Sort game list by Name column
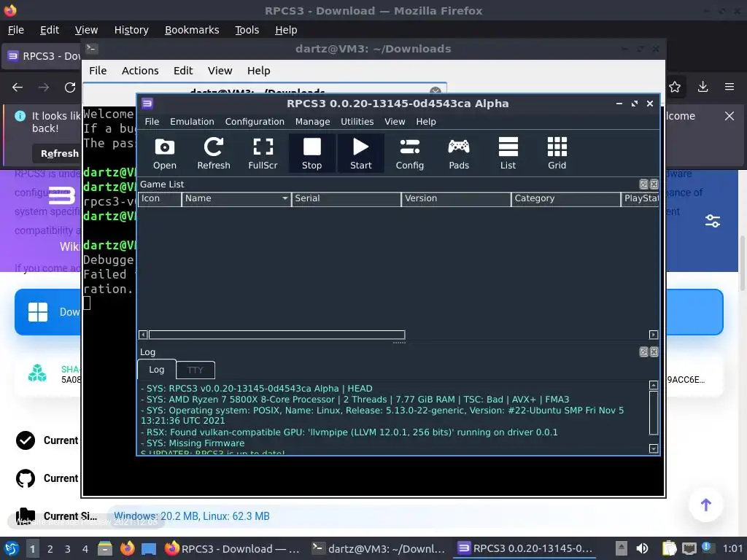Image resolution: width=747 pixels, height=560 pixels. (236, 198)
